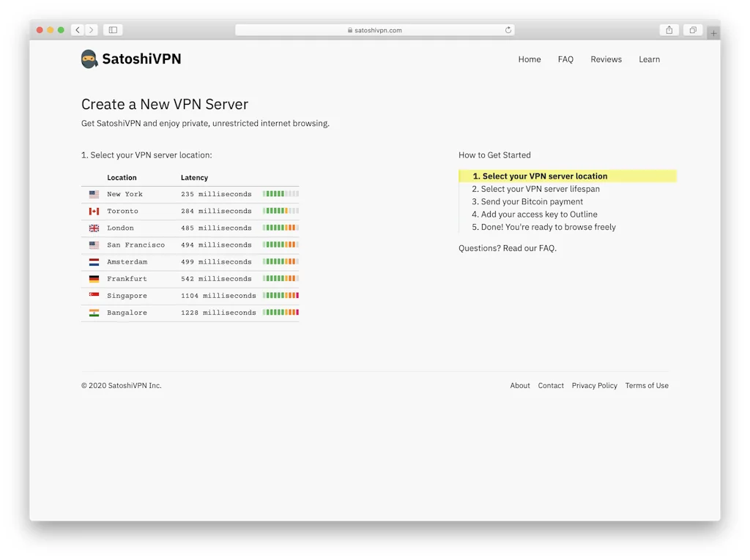Image resolution: width=750 pixels, height=560 pixels.
Task: Click the Bangalore latency bar indicator
Action: tap(281, 313)
